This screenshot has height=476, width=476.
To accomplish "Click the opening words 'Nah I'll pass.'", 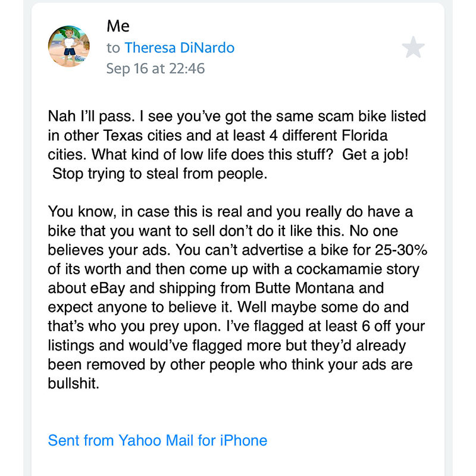I will 91,116.
